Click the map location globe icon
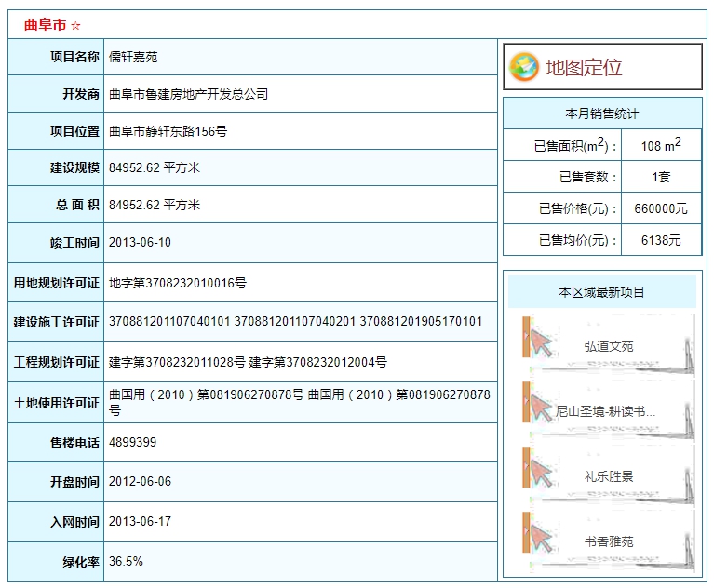The height and width of the screenshot is (588, 714). pyautogui.click(x=524, y=67)
